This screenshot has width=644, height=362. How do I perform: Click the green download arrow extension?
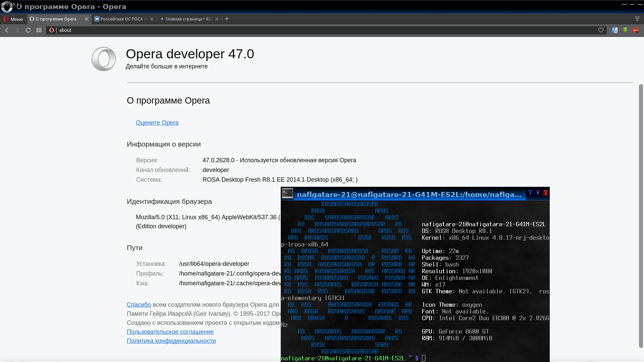tap(625, 30)
